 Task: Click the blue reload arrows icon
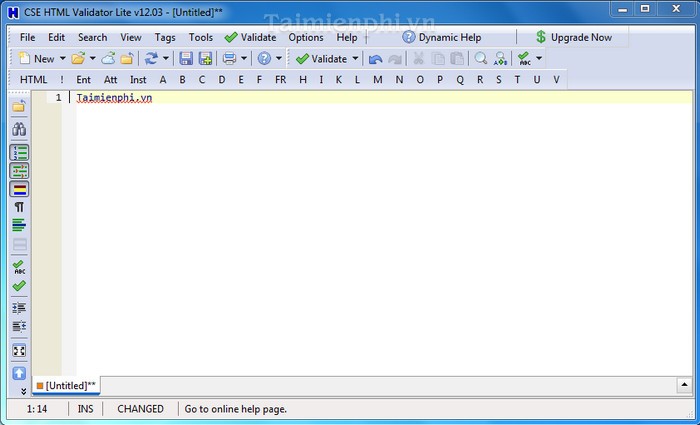[x=151, y=58]
